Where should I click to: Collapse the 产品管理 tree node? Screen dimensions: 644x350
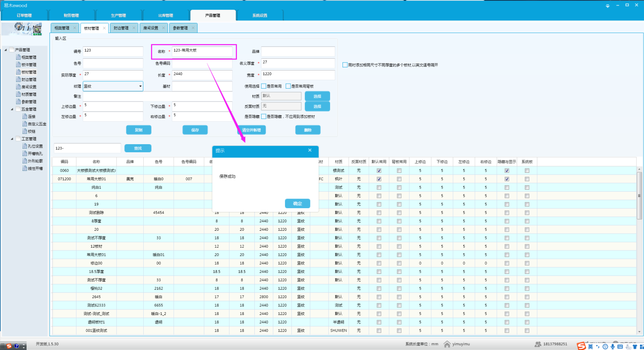6,50
